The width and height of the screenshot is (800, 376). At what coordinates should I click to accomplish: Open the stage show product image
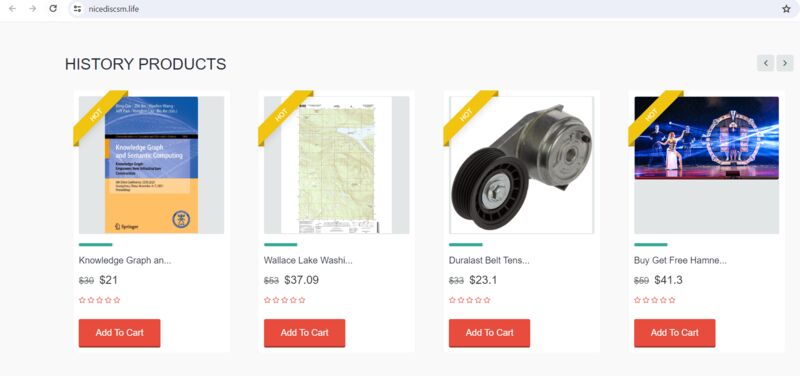tap(707, 138)
